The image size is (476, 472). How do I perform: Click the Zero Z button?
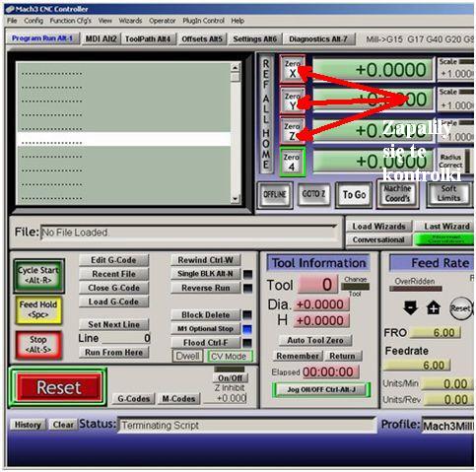[292, 131]
